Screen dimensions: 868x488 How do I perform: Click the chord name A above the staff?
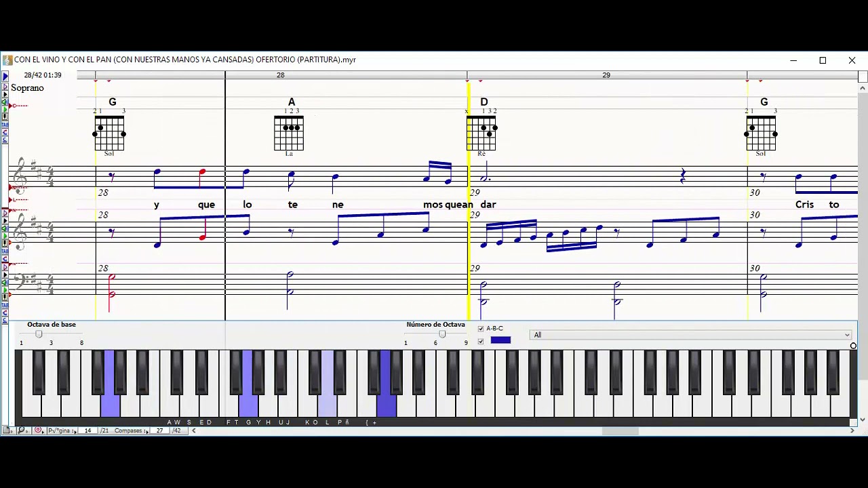coord(292,102)
